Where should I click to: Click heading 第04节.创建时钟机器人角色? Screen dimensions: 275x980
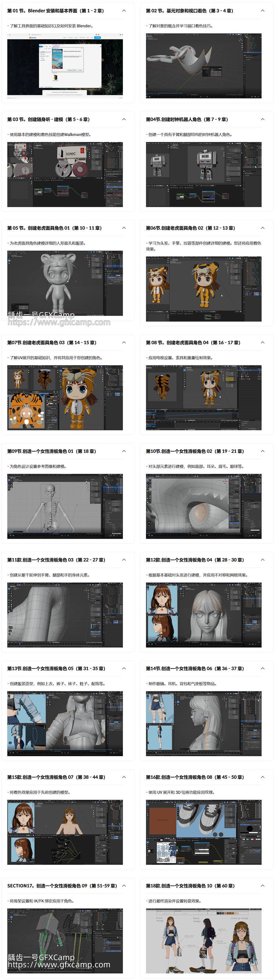pyautogui.click(x=187, y=120)
